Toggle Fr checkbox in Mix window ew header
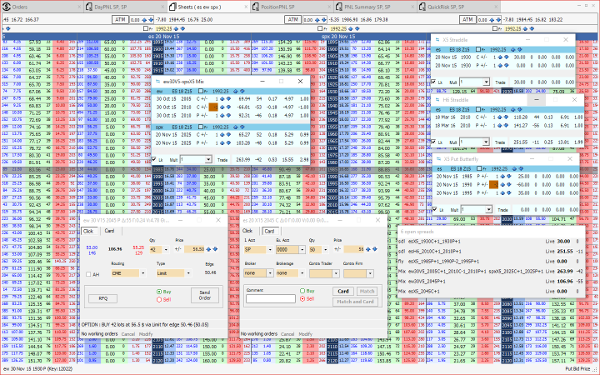The image size is (600, 375). pyautogui.click(x=201, y=91)
